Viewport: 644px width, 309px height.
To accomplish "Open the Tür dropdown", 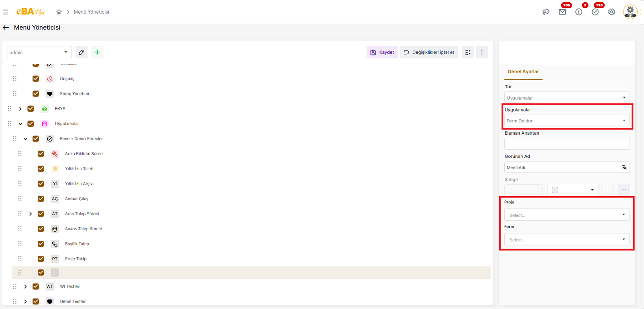I will [567, 97].
